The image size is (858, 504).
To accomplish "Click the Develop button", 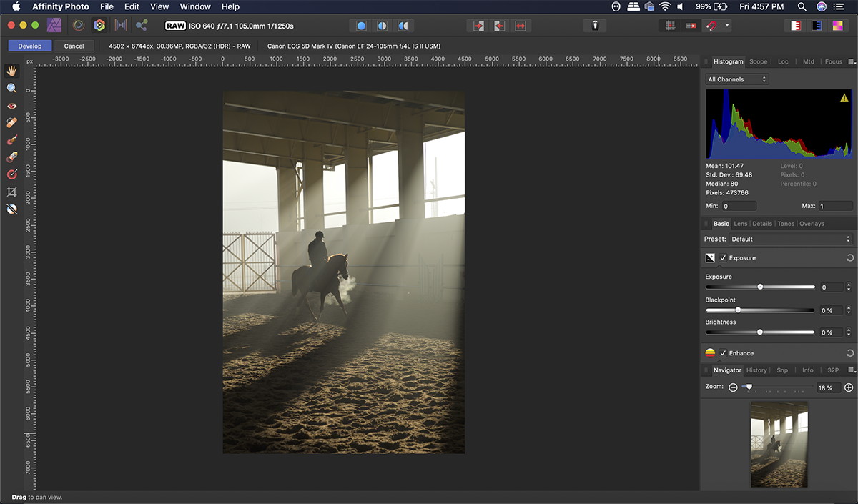I will click(29, 45).
